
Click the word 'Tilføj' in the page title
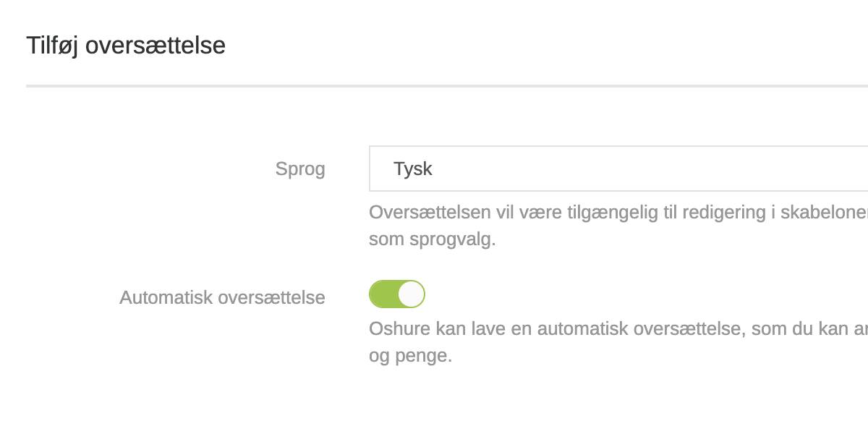tap(53, 46)
